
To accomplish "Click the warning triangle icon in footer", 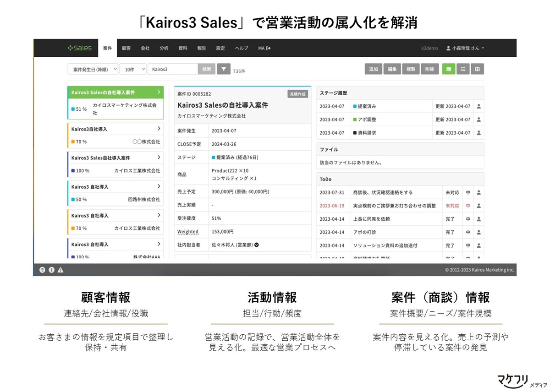I will pos(60,270).
